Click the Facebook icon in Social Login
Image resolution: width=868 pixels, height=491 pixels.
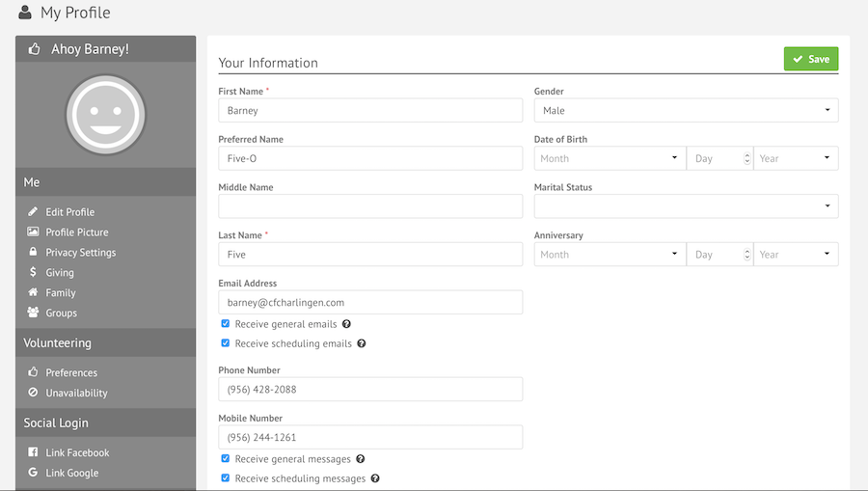pos(33,451)
